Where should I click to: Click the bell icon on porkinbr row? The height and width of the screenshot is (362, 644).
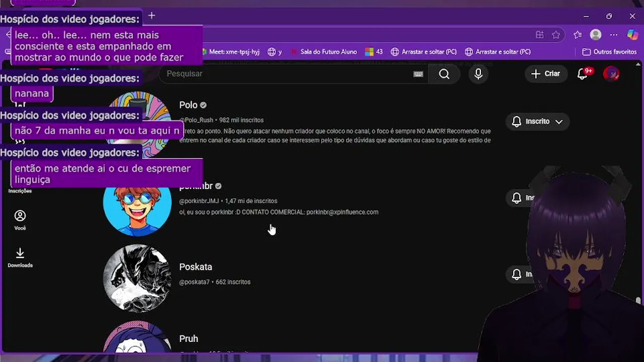(517, 198)
